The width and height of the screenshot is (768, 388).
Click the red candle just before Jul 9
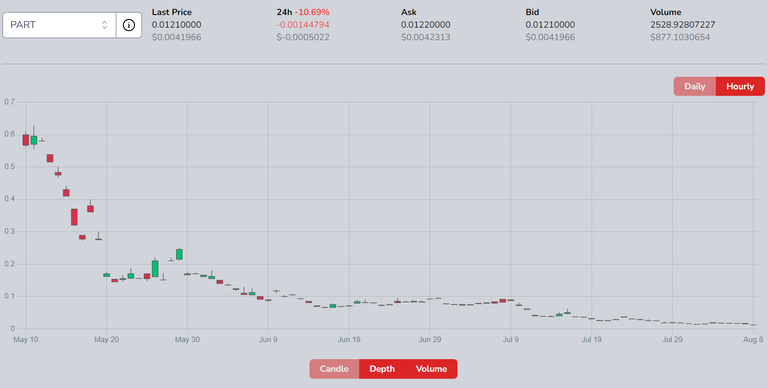(503, 301)
